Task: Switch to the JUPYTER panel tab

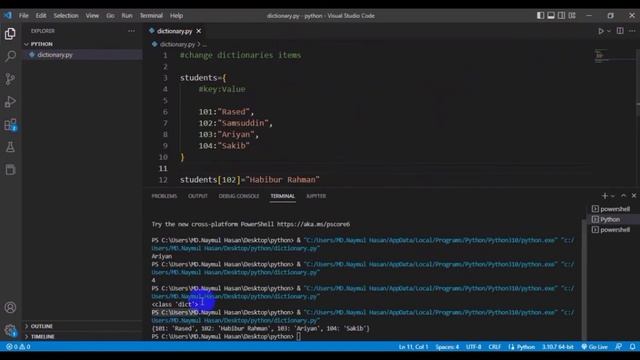Action: point(316,196)
